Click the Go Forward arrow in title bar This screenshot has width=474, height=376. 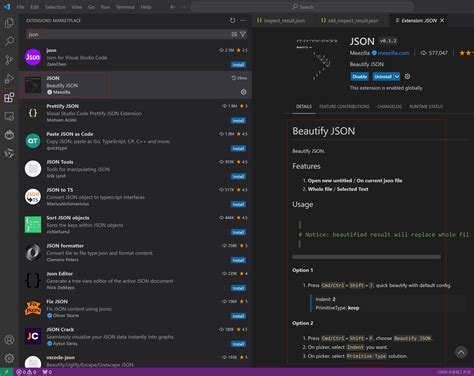tap(183, 7)
